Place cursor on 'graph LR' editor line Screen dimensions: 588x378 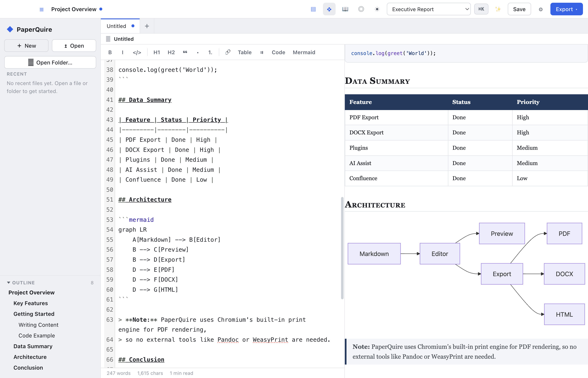(x=133, y=230)
